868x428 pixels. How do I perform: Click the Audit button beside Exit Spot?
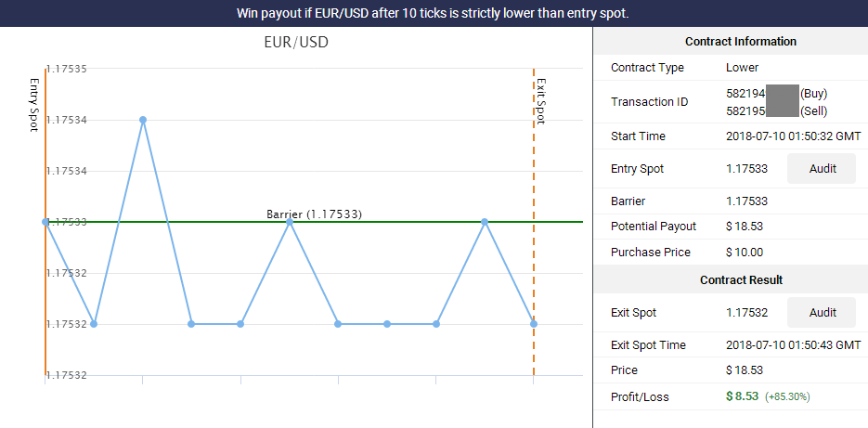[x=823, y=312]
